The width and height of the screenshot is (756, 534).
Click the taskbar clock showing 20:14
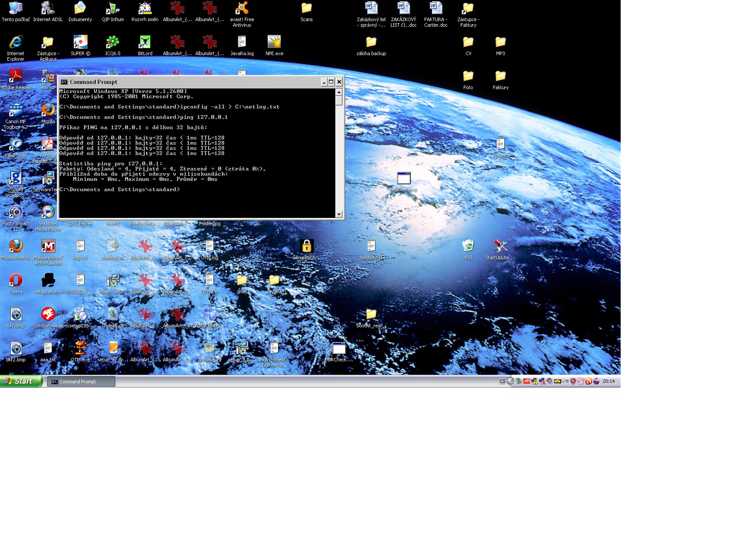point(609,381)
